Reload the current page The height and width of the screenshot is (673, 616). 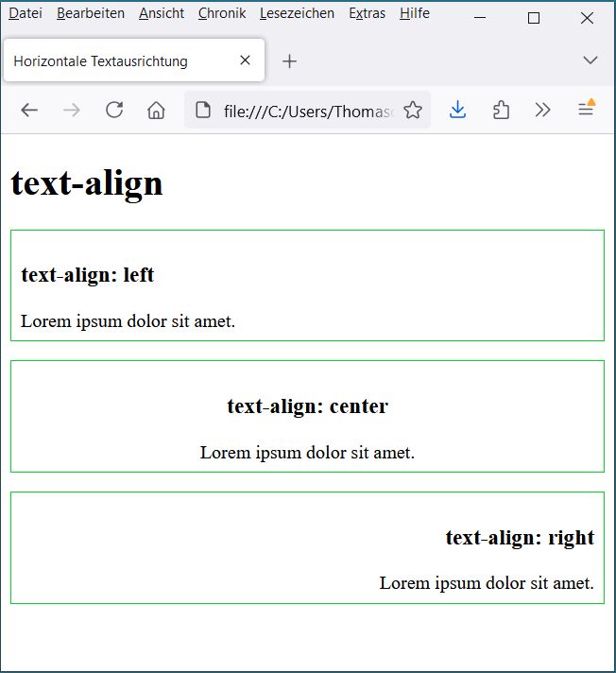pos(114,111)
